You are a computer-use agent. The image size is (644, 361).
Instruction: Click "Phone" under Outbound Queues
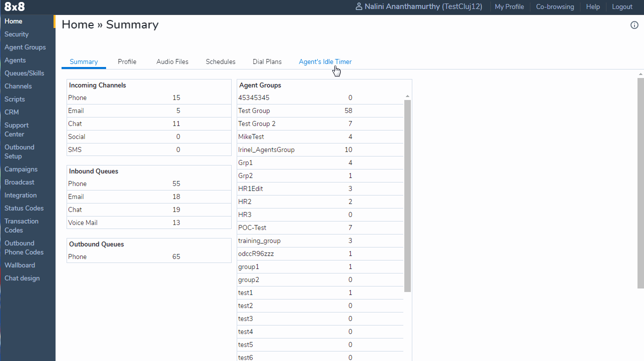click(x=78, y=256)
